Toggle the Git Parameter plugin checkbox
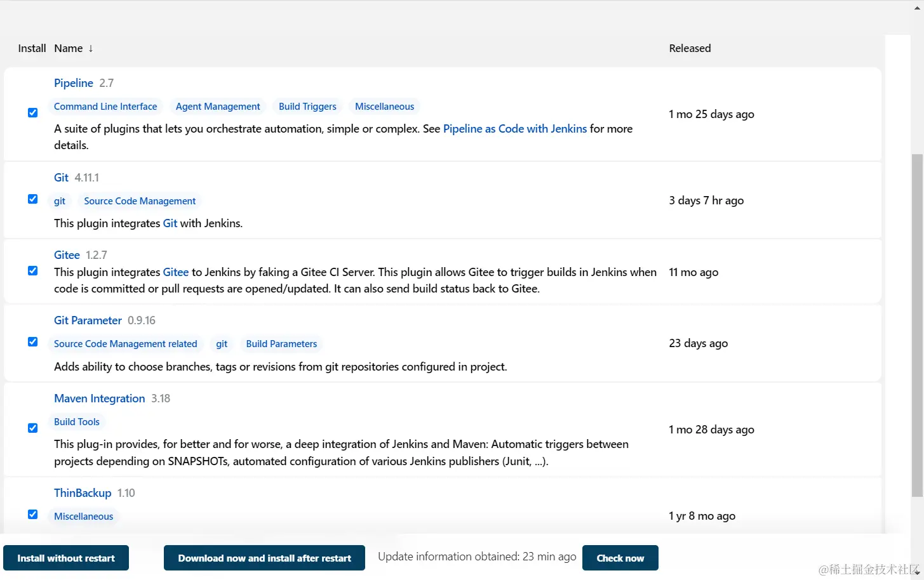Viewport: 924px width, 580px height. pos(33,342)
